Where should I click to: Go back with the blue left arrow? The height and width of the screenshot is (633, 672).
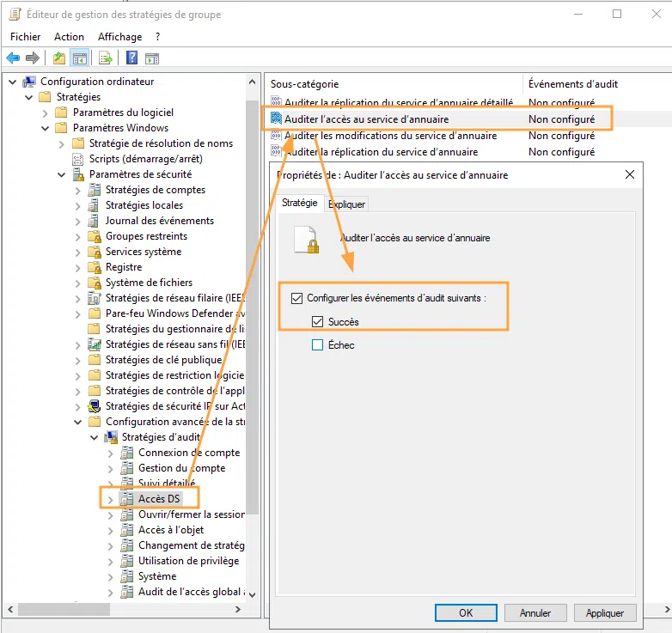coord(13,58)
